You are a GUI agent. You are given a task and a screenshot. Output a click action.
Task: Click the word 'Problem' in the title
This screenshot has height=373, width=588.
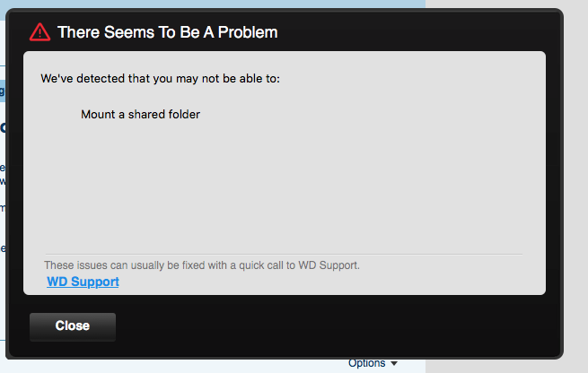[250, 32]
